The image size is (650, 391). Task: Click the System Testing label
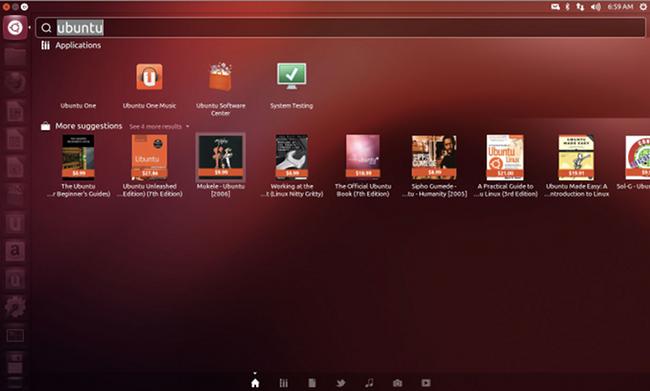pos(292,106)
